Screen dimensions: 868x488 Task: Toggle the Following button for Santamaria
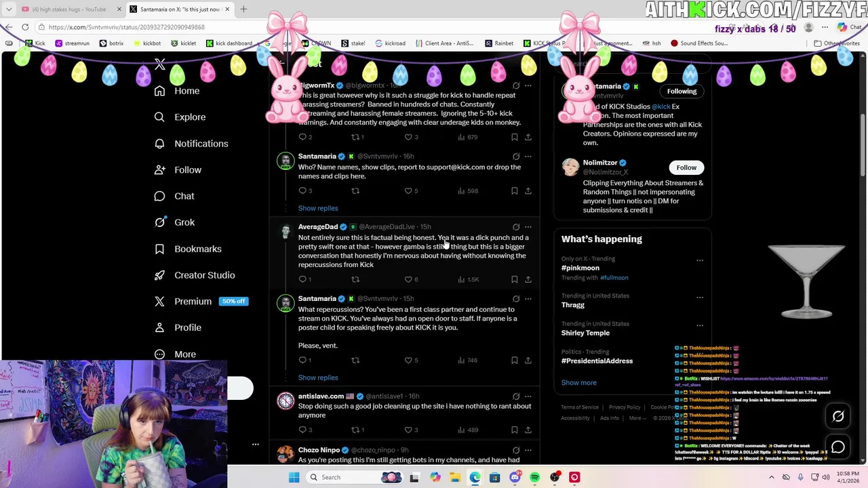682,91
